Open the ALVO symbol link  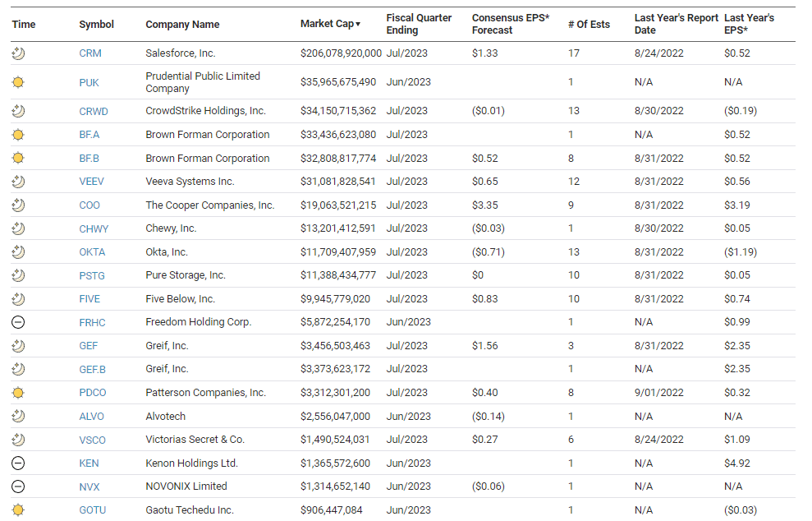92,417
